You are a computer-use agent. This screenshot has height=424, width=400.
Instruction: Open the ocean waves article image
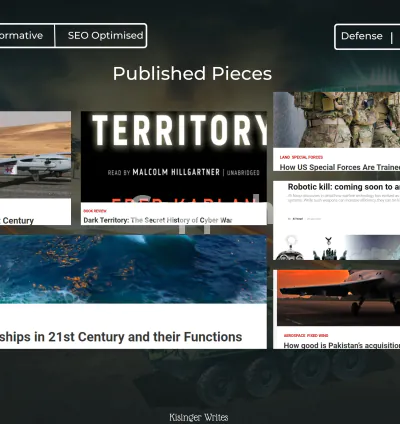(133, 269)
